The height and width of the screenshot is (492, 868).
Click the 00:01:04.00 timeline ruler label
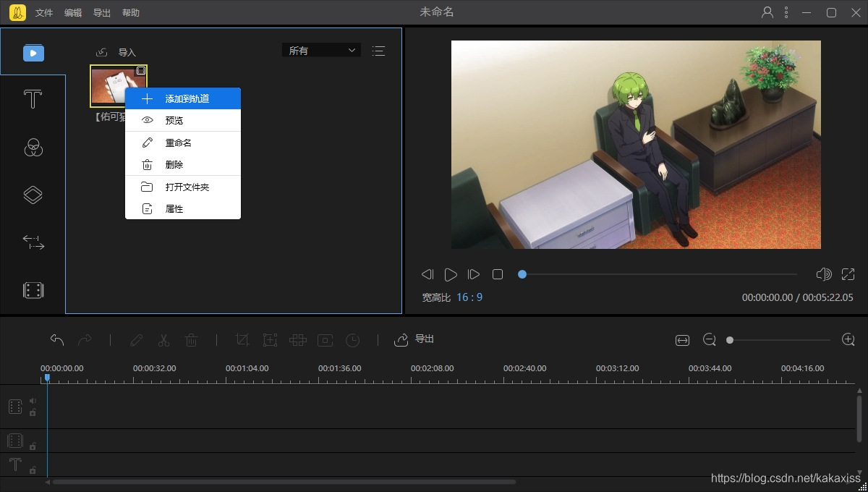[x=247, y=368]
